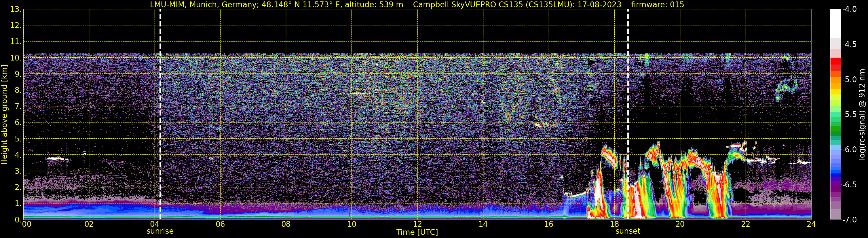Screen dimensions: 868x238
Task: Pick the white top segment of the colorbar
Action: (836, 24)
